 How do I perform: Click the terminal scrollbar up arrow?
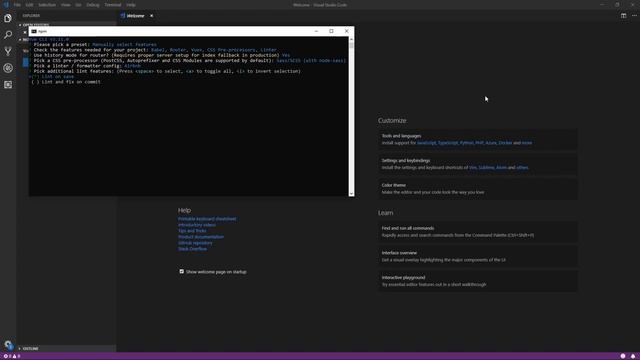coord(351,39)
